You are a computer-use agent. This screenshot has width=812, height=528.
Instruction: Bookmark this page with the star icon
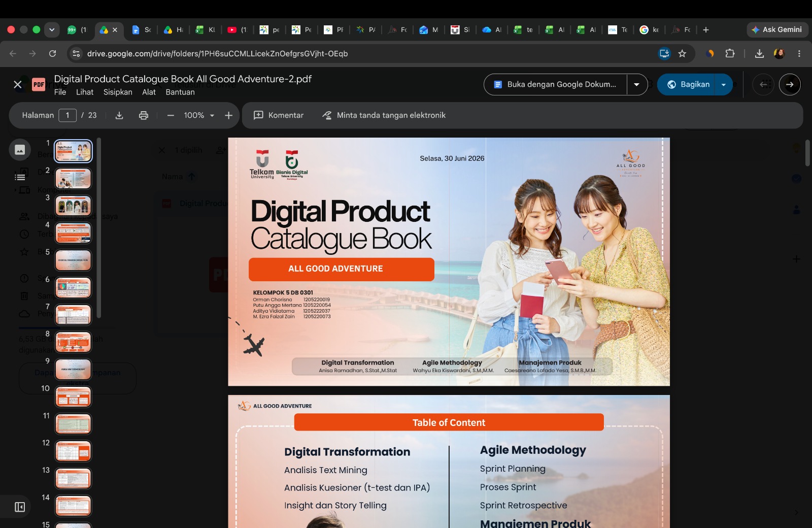coord(682,53)
